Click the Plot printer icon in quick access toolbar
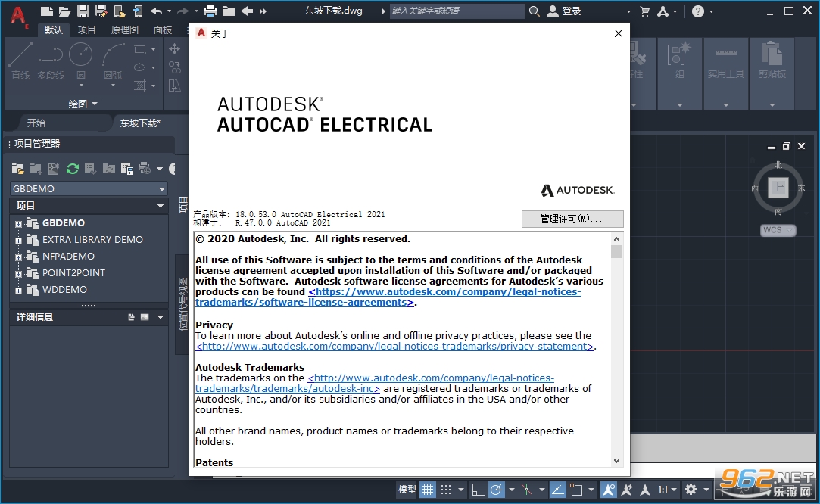The image size is (820, 504). pos(210,11)
